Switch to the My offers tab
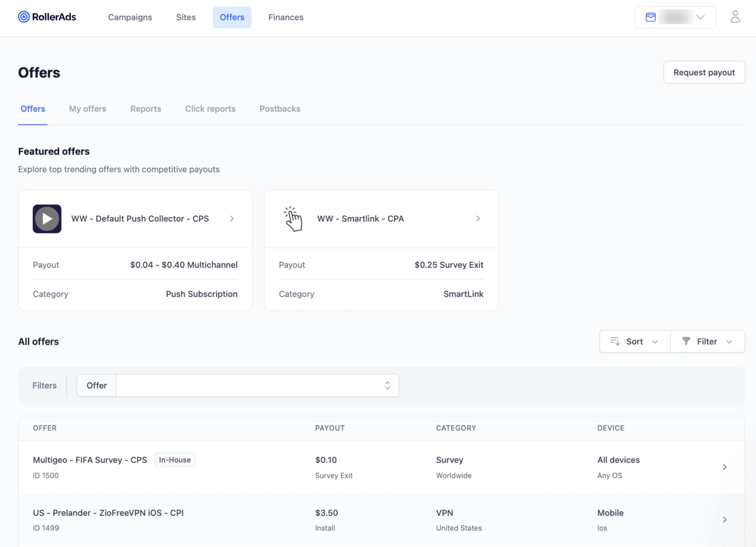Viewport: 756px width, 547px height. [x=87, y=109]
